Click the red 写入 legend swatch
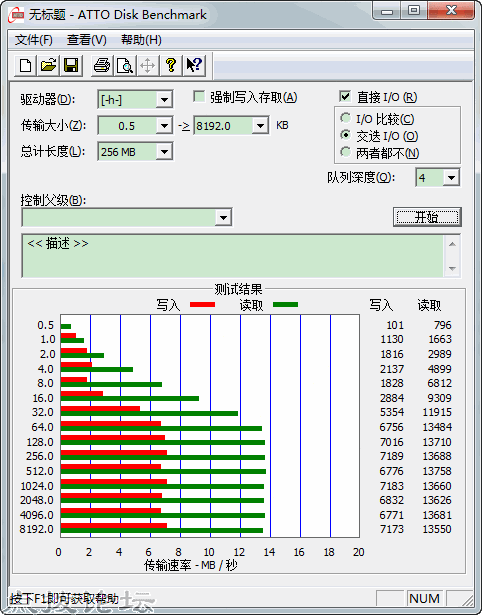Viewport: 482px width, 615px height. point(202,304)
